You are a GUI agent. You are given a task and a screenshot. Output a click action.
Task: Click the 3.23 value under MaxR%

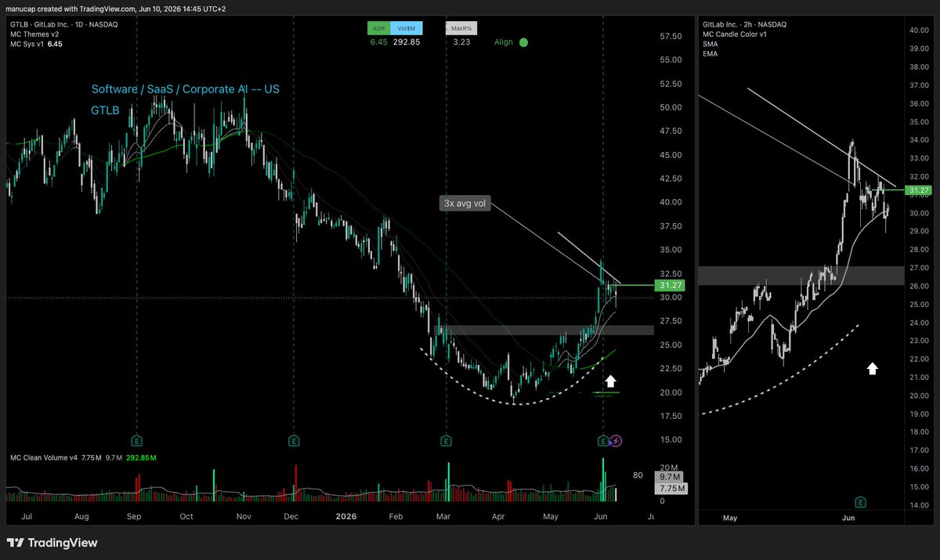tap(461, 42)
